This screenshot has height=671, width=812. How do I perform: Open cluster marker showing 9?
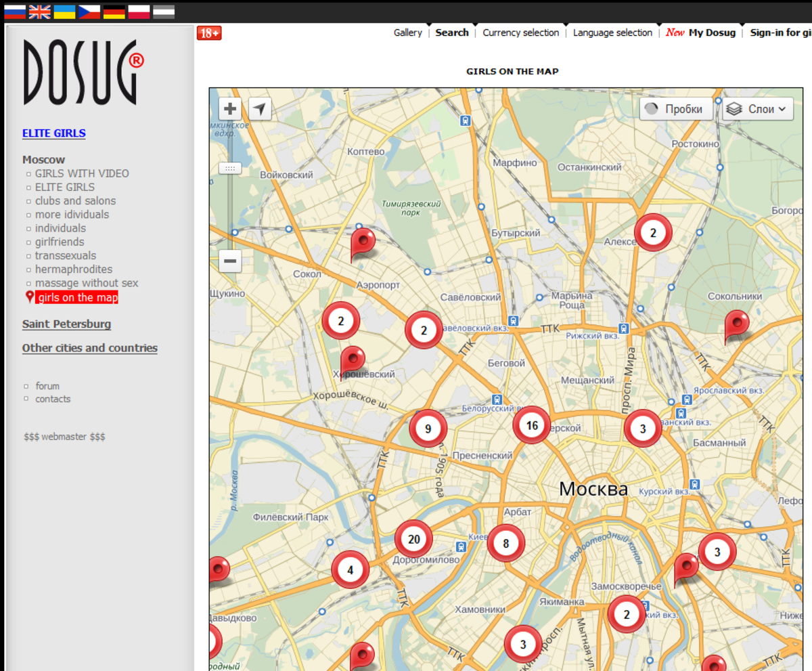tap(428, 429)
